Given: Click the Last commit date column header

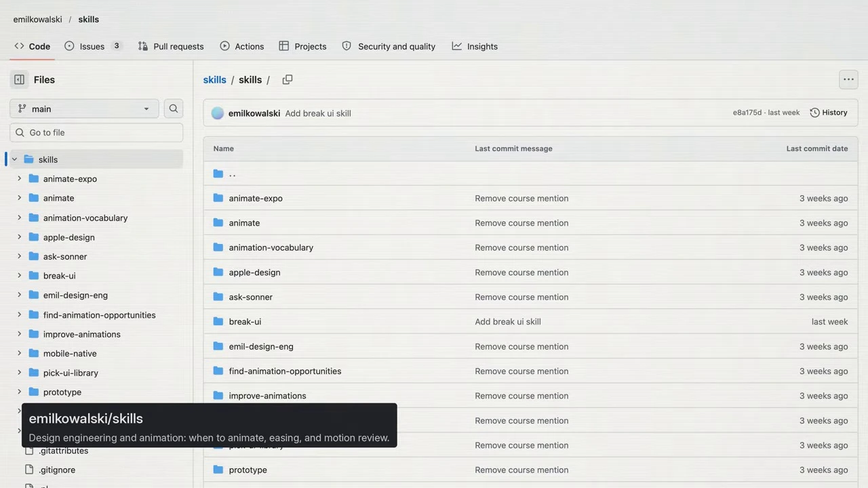Looking at the screenshot, I should tap(816, 148).
